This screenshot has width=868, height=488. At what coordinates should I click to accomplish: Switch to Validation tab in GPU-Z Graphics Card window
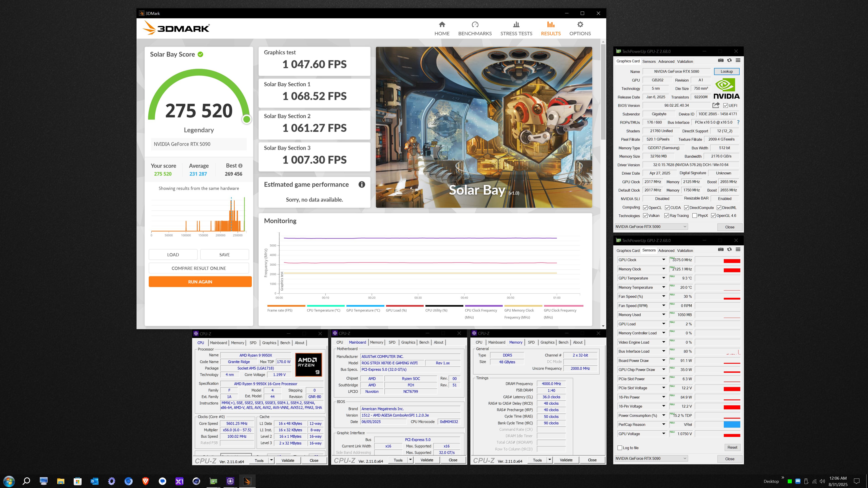(x=685, y=61)
